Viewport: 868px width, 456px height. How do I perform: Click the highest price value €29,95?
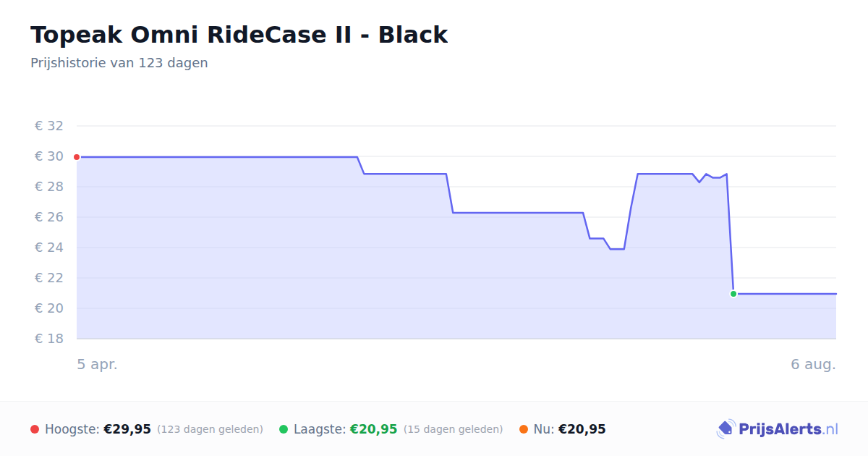point(127,429)
